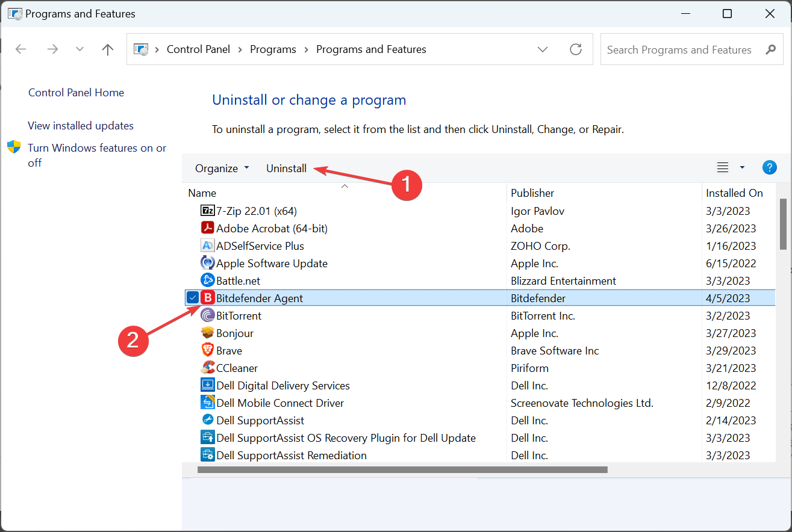
Task: Click Programs and Features breadcrumb
Action: 371,49
